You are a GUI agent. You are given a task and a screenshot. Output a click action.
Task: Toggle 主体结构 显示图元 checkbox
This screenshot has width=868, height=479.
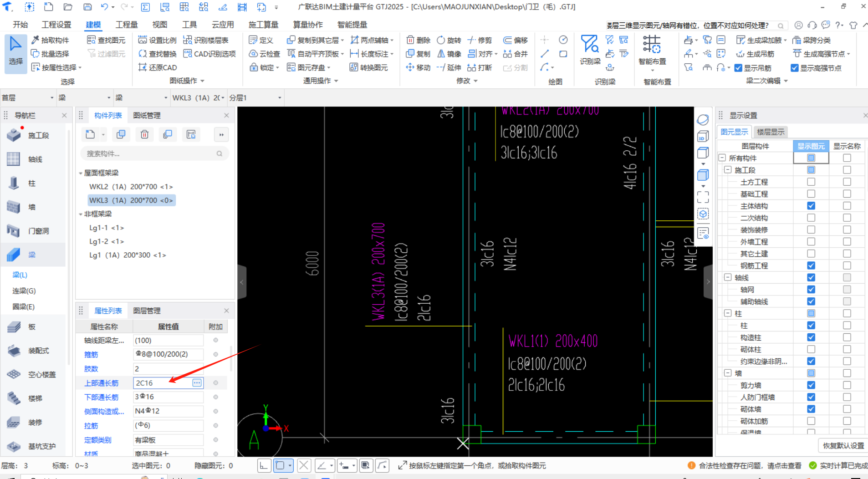[811, 206]
